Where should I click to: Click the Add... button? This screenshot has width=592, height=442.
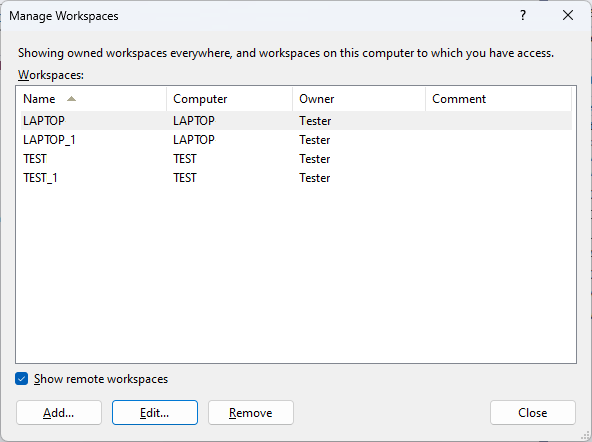(59, 413)
